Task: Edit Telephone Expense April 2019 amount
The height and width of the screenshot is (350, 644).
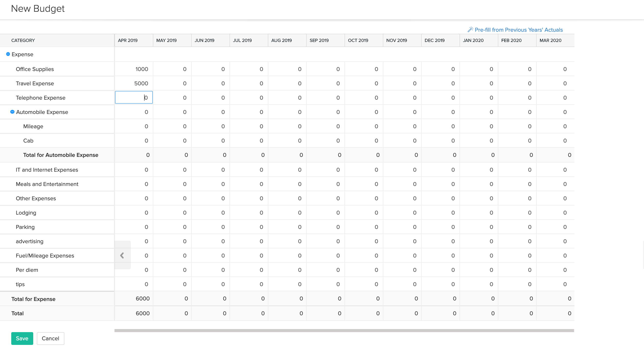Action: pyautogui.click(x=134, y=98)
